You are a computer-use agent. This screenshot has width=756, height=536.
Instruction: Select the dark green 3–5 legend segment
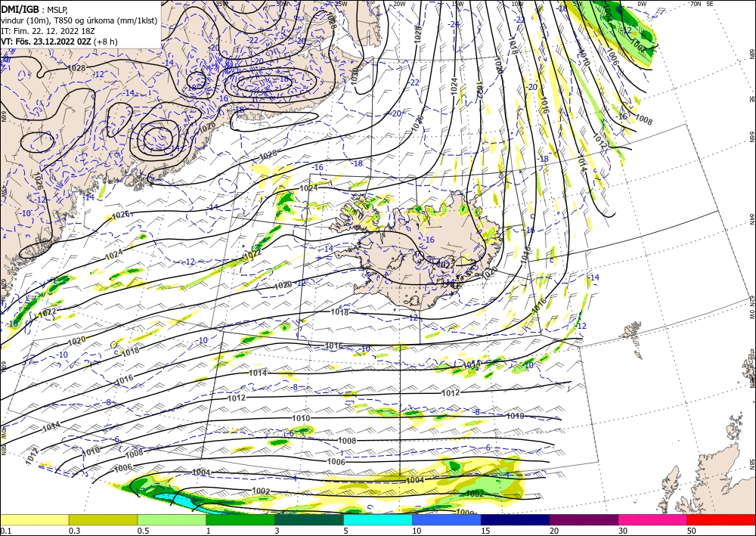(x=309, y=519)
